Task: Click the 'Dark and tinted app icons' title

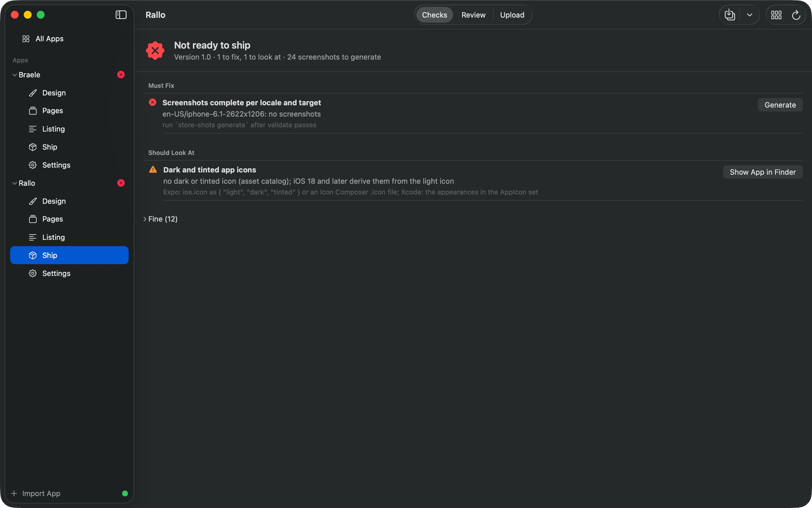Action: tap(209, 170)
